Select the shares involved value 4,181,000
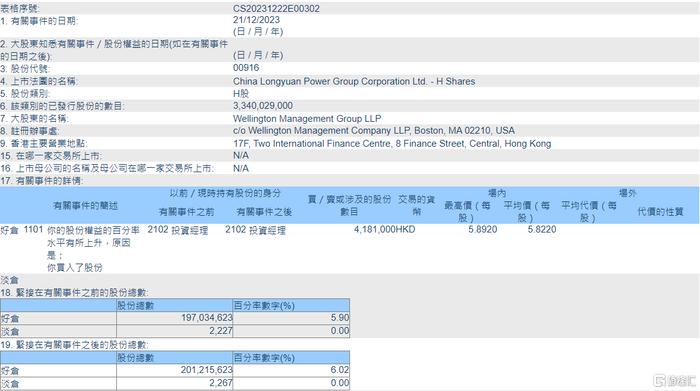The image size is (700, 391). [x=375, y=229]
